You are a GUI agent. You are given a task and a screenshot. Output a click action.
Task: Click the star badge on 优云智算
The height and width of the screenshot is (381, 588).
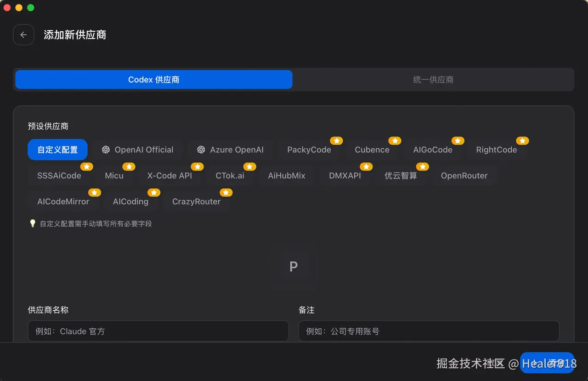point(423,167)
